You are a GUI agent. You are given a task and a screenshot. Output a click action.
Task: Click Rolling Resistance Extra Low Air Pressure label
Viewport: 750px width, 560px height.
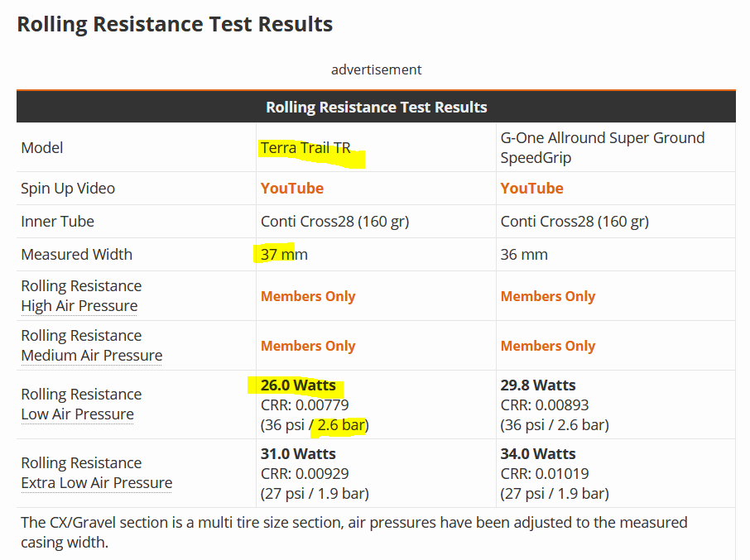[97, 473]
